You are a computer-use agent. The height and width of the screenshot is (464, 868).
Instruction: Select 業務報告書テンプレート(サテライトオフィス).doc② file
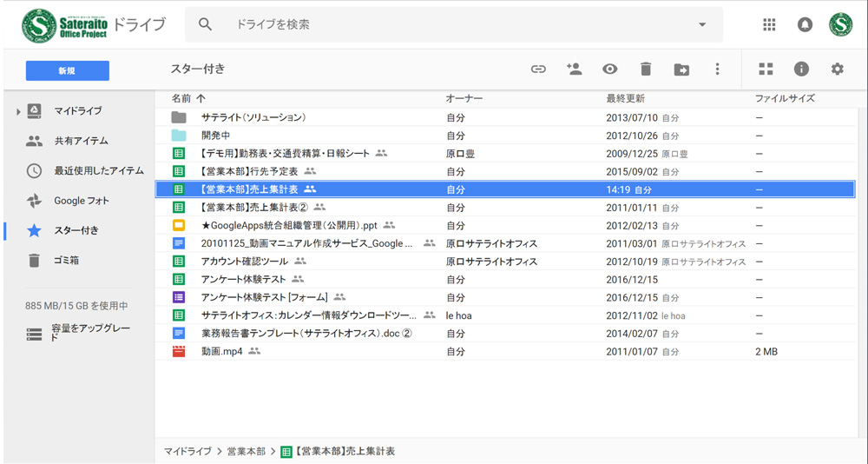[x=307, y=334]
